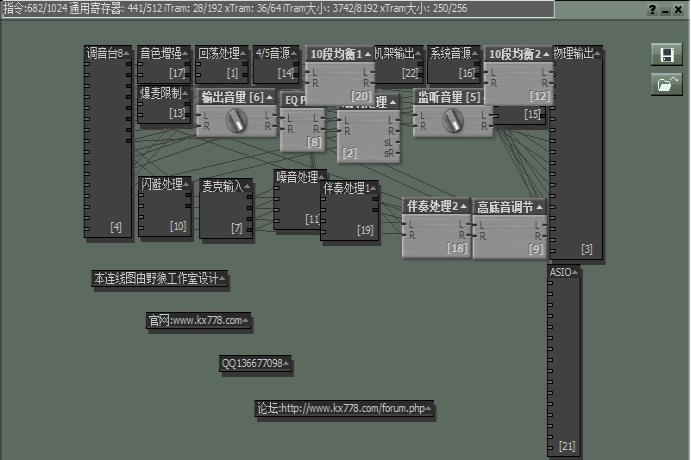Select the 回荡处理 module block
This screenshot has height=460, width=691.
[x=222, y=64]
